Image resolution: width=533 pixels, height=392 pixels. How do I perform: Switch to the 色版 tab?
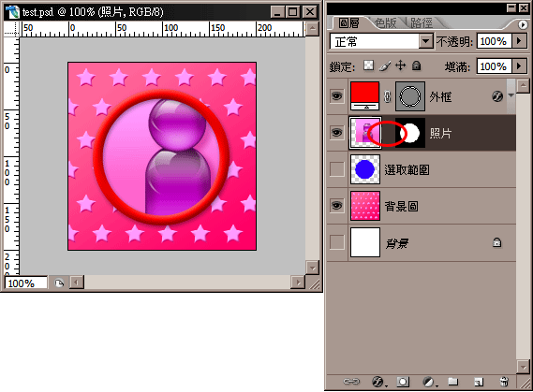[x=386, y=23]
